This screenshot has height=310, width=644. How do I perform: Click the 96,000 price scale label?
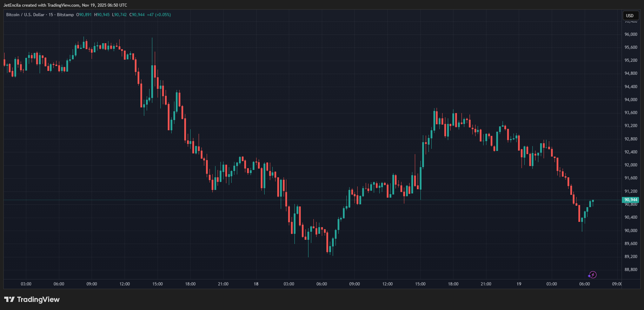tap(631, 34)
